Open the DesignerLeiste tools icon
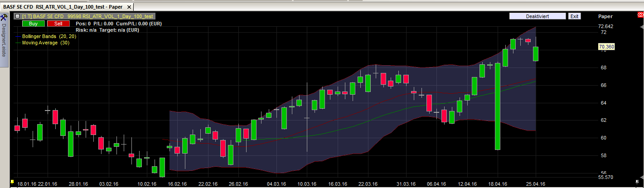Image resolution: width=644 pixels, height=188 pixels. [x=4, y=17]
